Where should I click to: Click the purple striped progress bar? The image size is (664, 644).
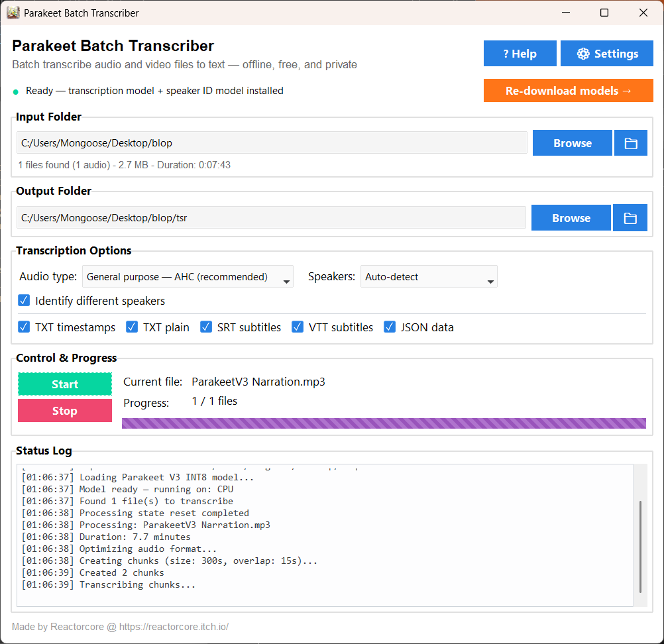pos(384,423)
